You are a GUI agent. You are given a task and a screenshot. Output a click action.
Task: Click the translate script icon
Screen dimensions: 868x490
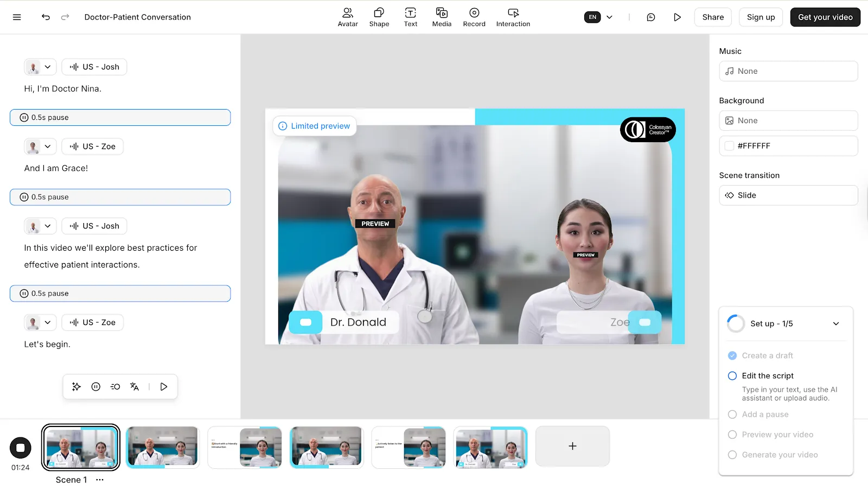pyautogui.click(x=135, y=387)
